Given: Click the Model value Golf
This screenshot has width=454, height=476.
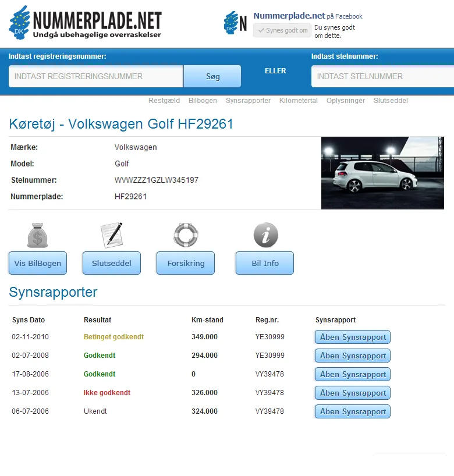Looking at the screenshot, I should pyautogui.click(x=122, y=164).
